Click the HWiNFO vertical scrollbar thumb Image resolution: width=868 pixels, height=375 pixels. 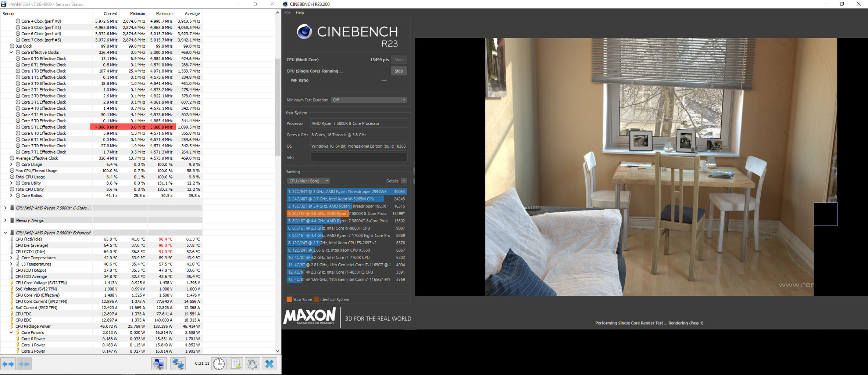point(278,107)
